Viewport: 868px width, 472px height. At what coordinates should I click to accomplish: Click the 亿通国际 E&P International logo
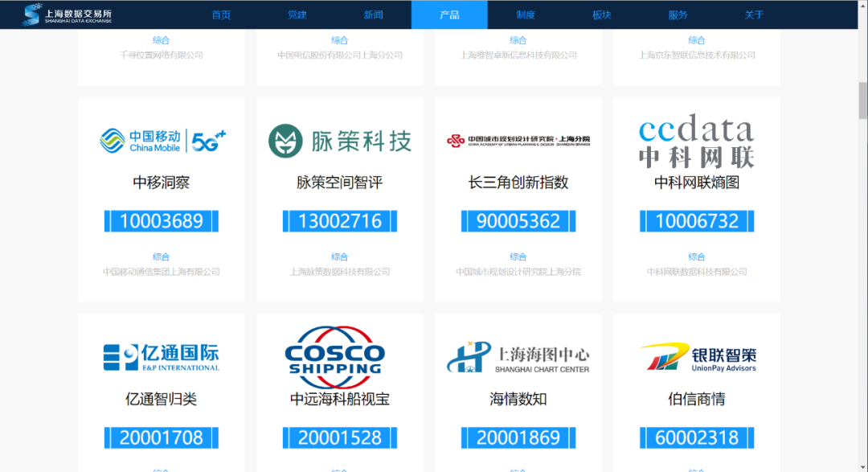coord(161,357)
